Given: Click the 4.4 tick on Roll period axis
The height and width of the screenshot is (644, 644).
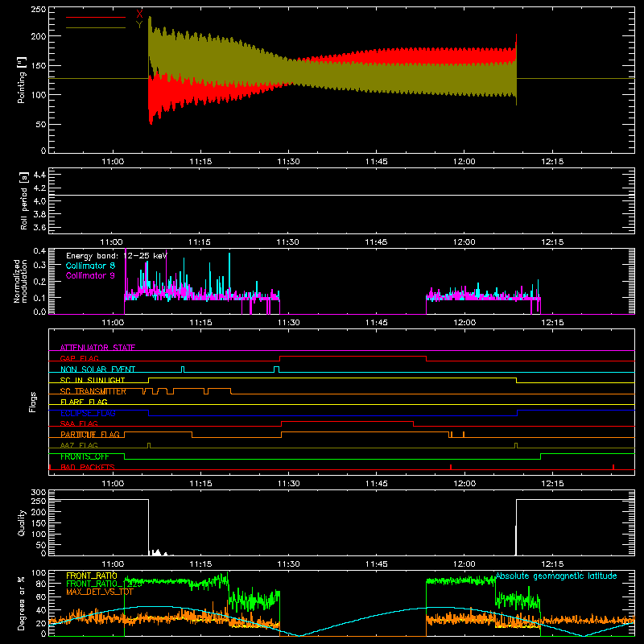Looking at the screenshot, I should pos(39,175).
